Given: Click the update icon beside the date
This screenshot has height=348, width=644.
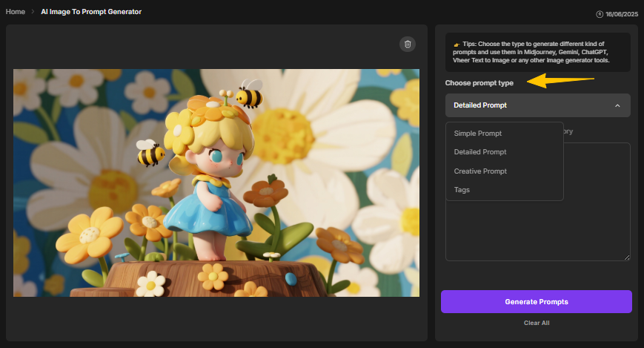Looking at the screenshot, I should [600, 14].
